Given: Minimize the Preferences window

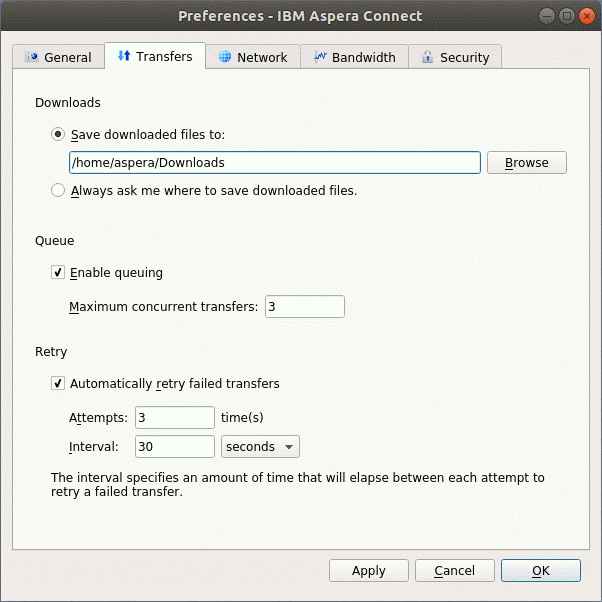Looking at the screenshot, I should (548, 16).
